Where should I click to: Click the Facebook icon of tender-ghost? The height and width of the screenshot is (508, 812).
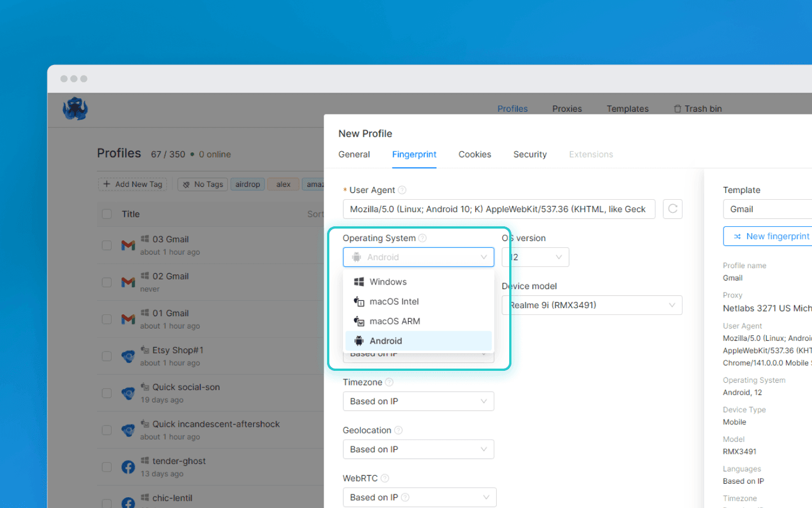tap(128, 467)
